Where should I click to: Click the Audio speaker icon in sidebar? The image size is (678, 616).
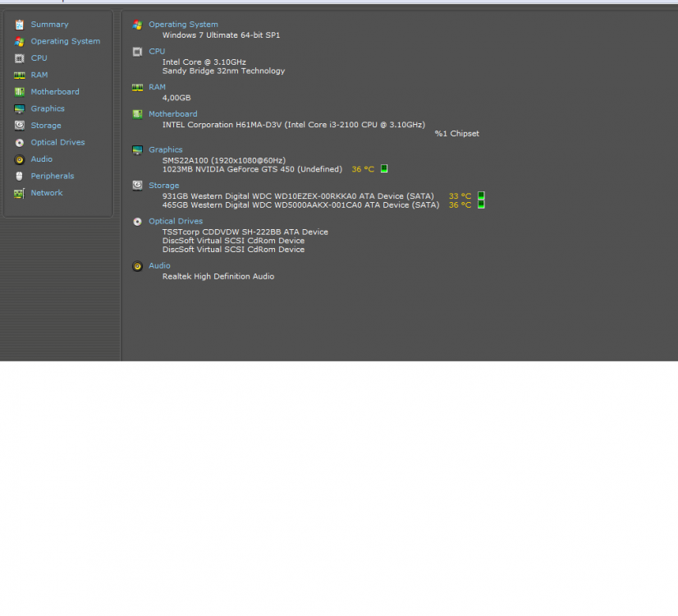20,159
